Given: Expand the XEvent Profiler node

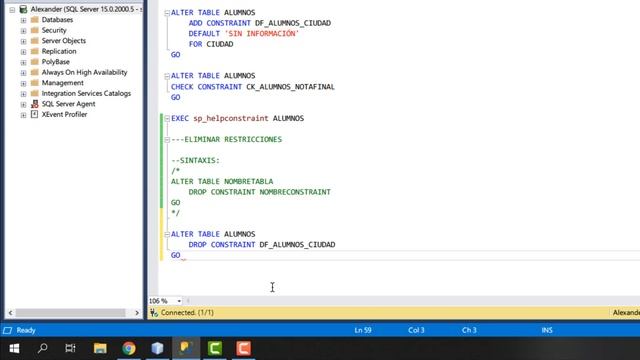Looking at the screenshot, I should [x=24, y=115].
